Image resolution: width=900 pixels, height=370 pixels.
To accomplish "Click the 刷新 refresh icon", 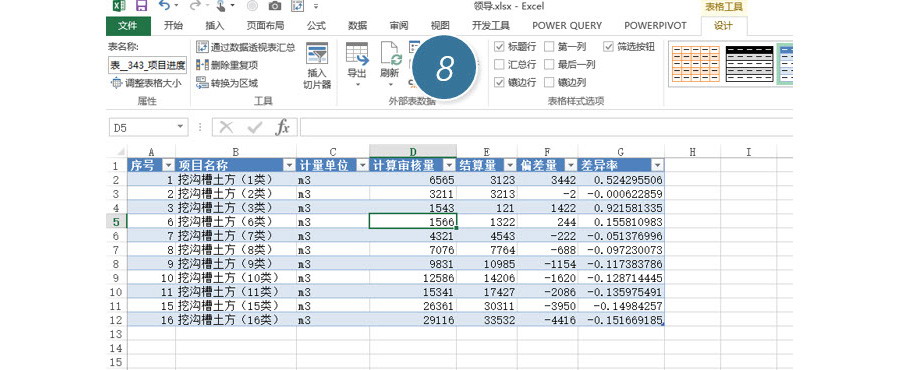I will pyautogui.click(x=390, y=53).
